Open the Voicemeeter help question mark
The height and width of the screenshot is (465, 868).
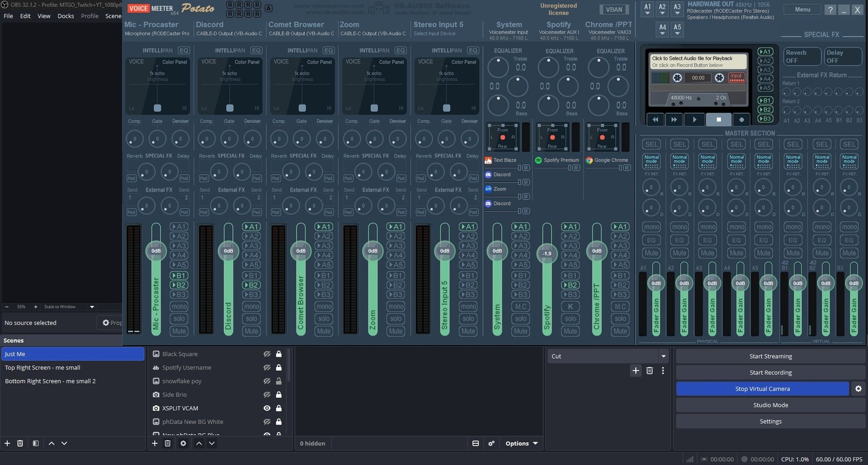(x=831, y=10)
